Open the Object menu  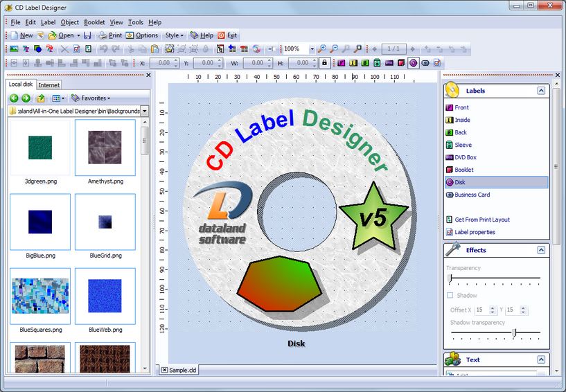coord(70,22)
